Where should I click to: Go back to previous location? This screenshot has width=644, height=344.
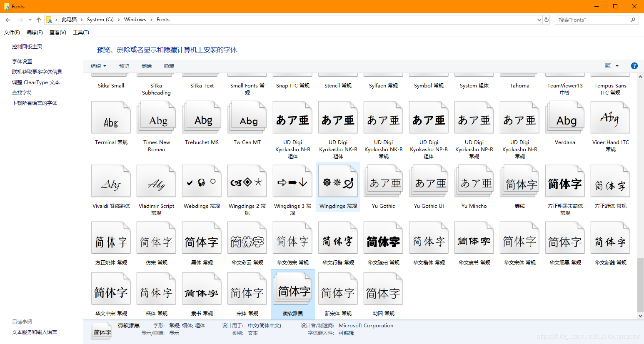point(8,20)
